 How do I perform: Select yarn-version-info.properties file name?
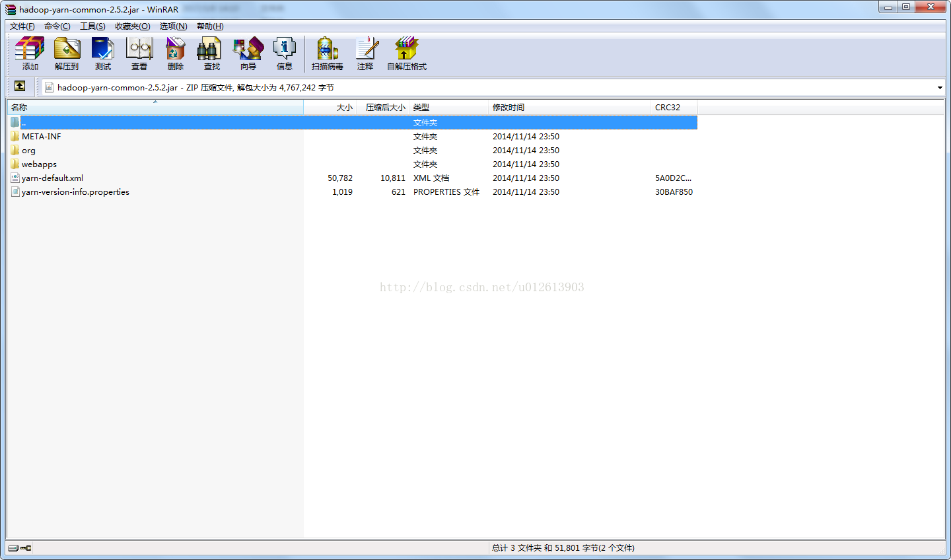pyautogui.click(x=75, y=192)
